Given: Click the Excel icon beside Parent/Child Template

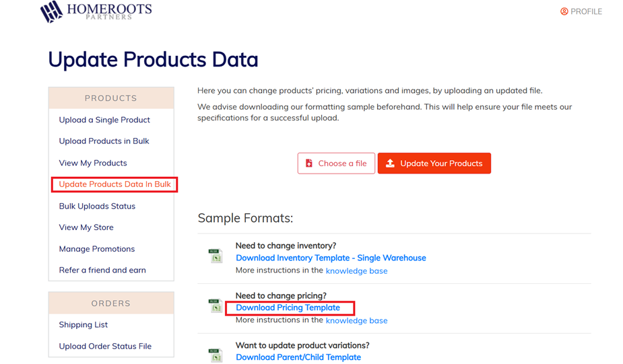Looking at the screenshot, I should click(216, 355).
